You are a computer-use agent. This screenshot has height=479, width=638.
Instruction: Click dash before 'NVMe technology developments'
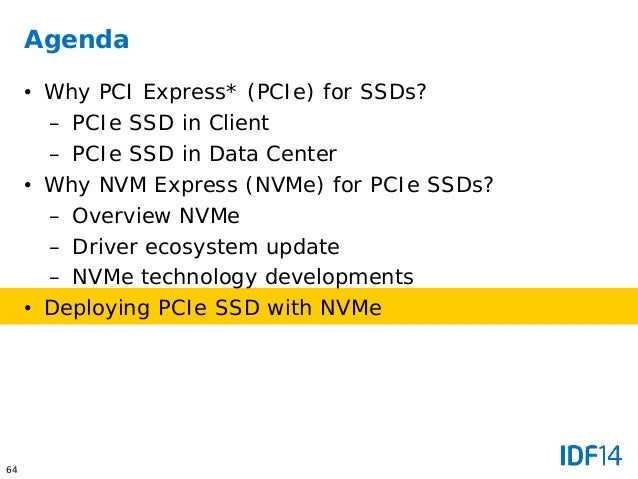(x=55, y=279)
